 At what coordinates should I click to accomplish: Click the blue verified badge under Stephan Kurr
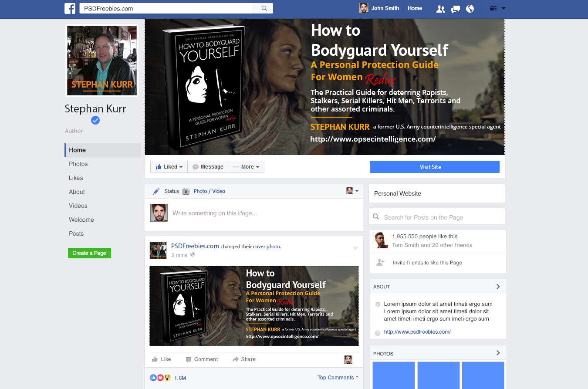click(95, 120)
